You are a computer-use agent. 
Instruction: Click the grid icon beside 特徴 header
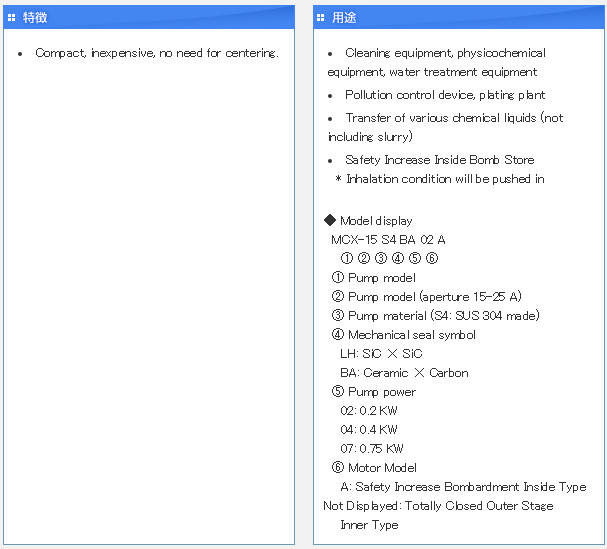(12, 18)
